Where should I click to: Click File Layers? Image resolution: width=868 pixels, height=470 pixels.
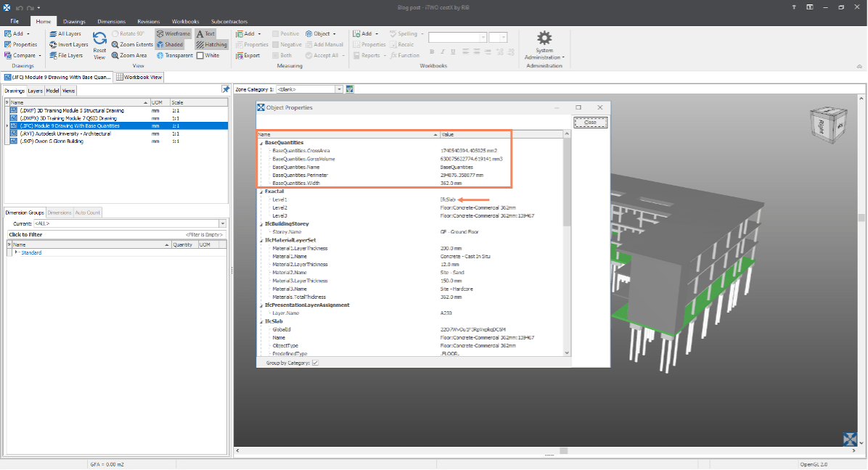(x=66, y=56)
